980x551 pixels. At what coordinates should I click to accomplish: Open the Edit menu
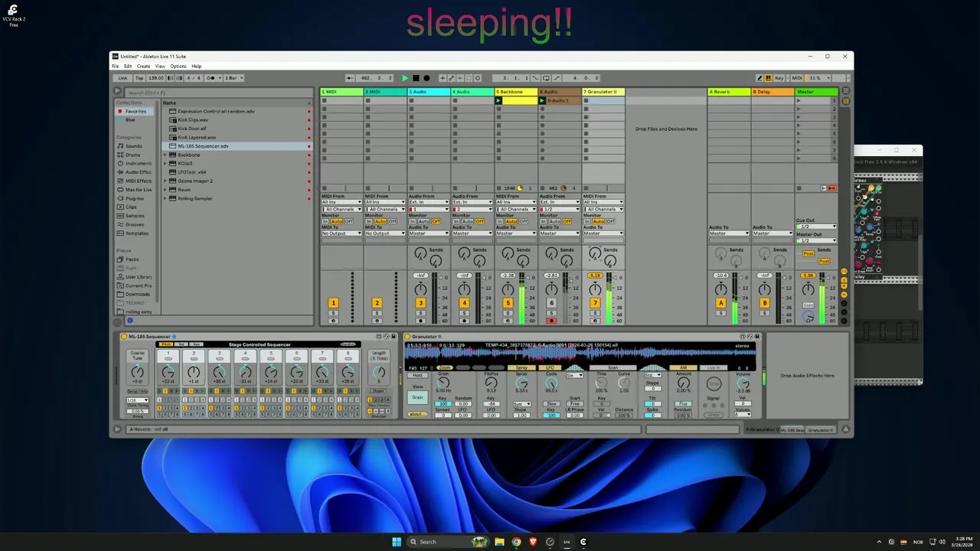tap(128, 67)
